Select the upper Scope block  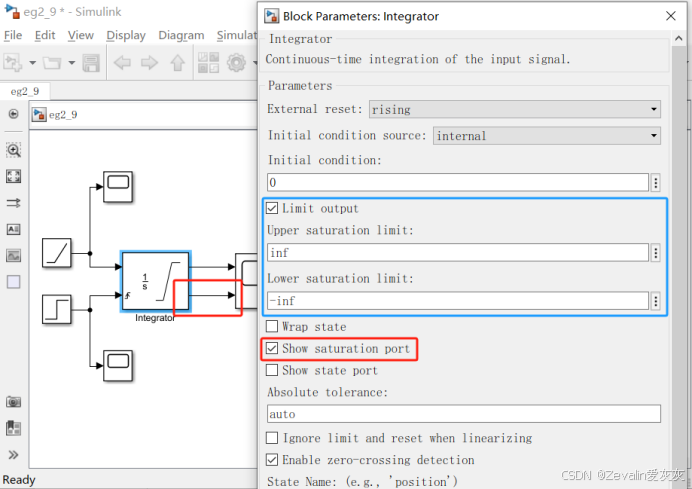(118, 187)
